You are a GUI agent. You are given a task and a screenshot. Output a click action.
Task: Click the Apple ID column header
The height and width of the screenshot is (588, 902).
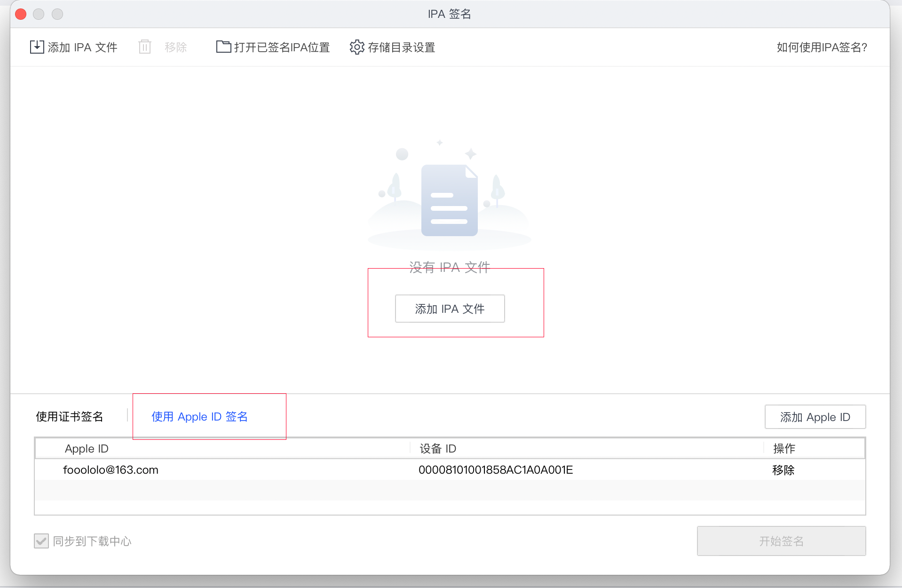[x=87, y=449]
